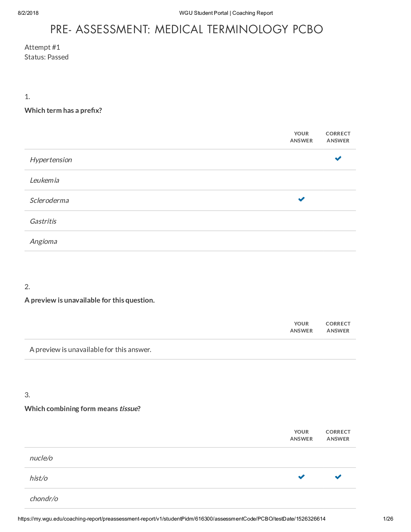Click the coaching report URL in footer
411x532 pixels.
[x=171, y=519]
